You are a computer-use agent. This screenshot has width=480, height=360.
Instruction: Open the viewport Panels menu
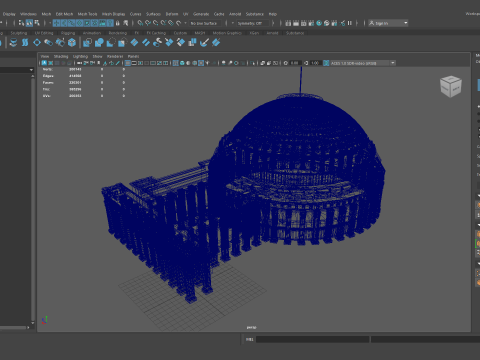[133, 56]
